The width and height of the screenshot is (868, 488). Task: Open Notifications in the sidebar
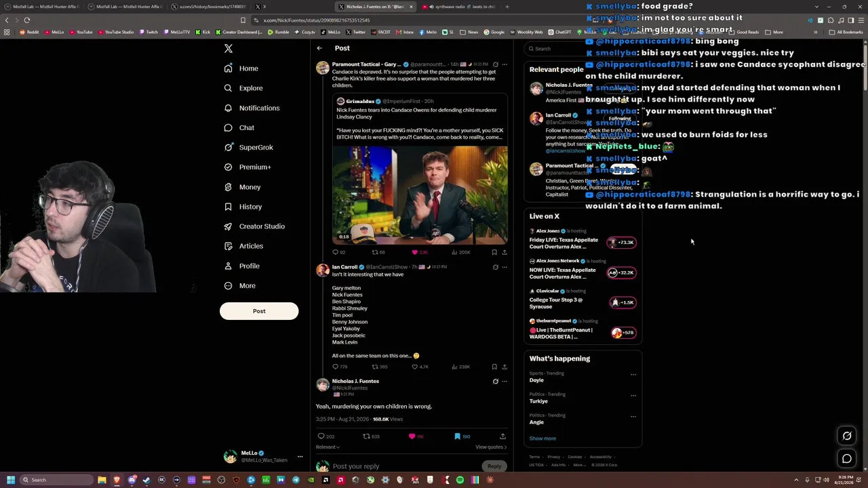point(252,108)
